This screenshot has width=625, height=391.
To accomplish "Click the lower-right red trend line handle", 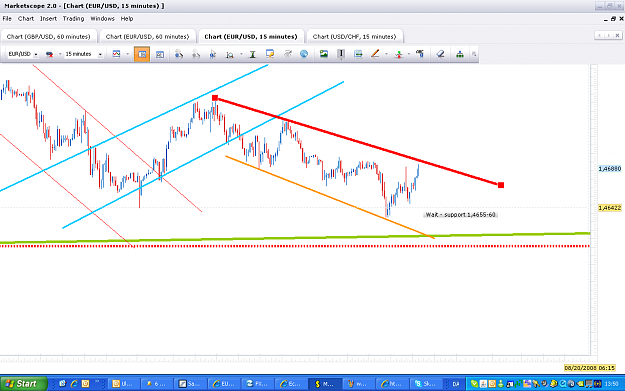I will (x=501, y=185).
